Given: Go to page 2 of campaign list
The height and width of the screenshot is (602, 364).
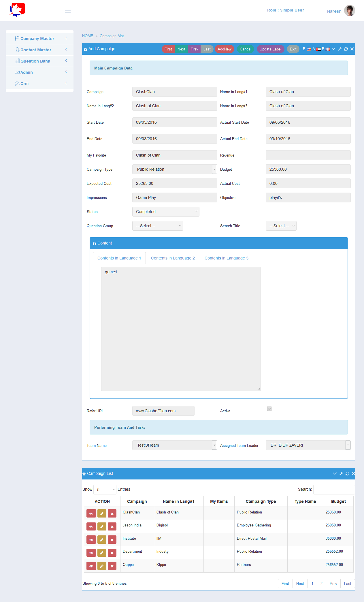Looking at the screenshot, I should (321, 584).
